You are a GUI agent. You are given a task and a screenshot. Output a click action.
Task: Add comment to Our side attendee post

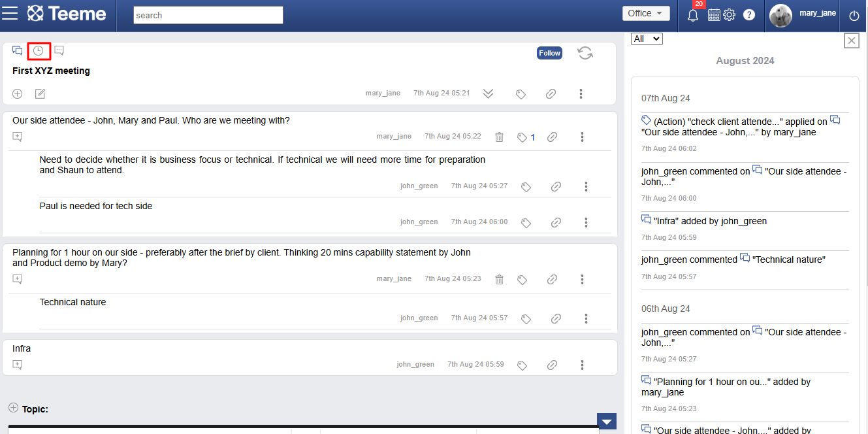coord(18,137)
